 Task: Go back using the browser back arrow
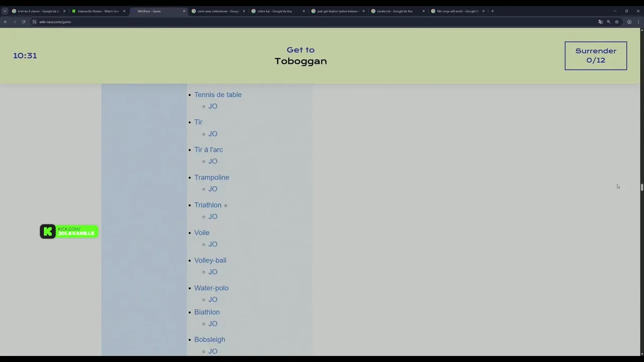[6, 22]
